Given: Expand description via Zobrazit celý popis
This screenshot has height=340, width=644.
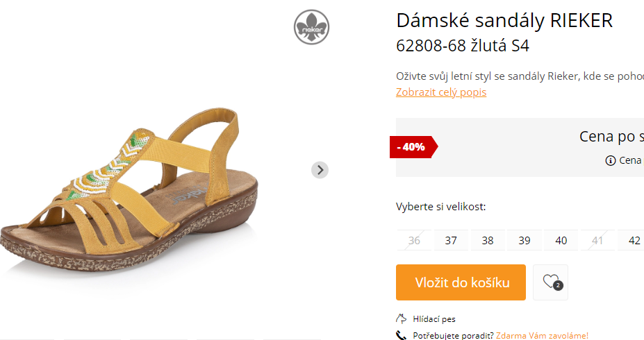Looking at the screenshot, I should 441,92.
